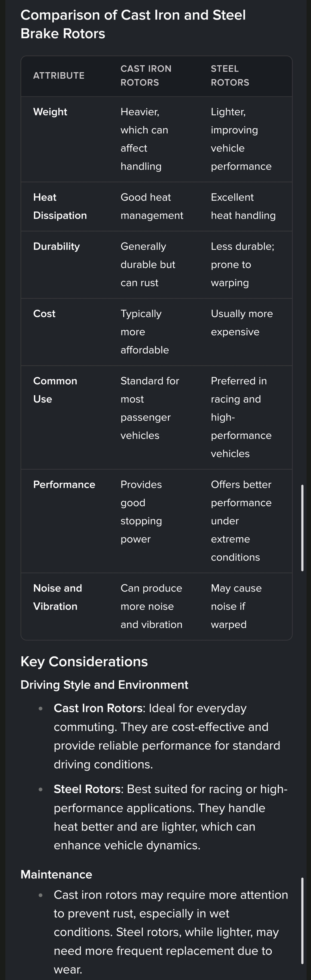Select the 'Excellent heat handling' cell

pos(243,206)
